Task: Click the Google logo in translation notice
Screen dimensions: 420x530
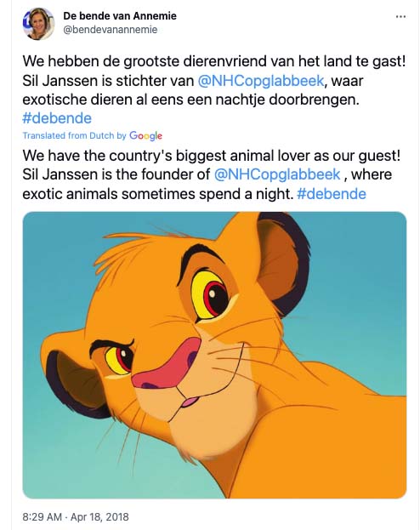Action: pyautogui.click(x=145, y=135)
